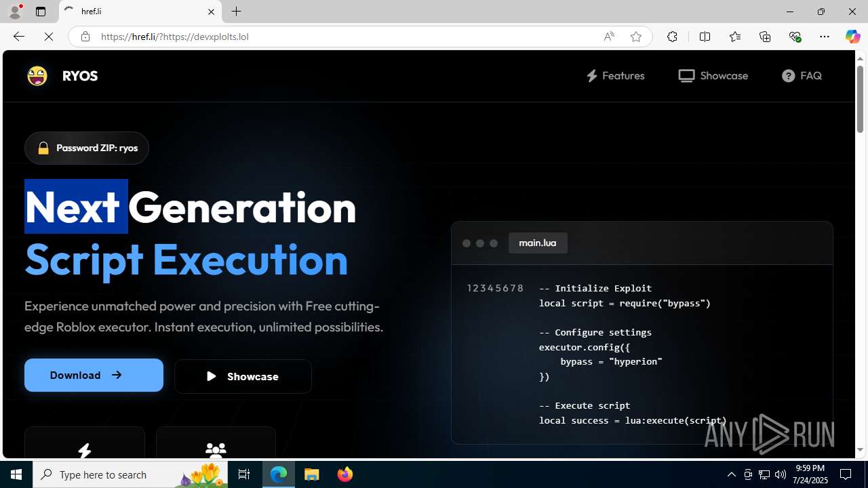Open Read aloud in address bar

coord(609,37)
